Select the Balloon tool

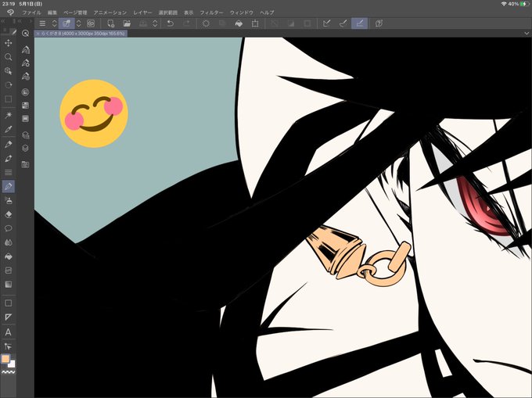(x=8, y=228)
